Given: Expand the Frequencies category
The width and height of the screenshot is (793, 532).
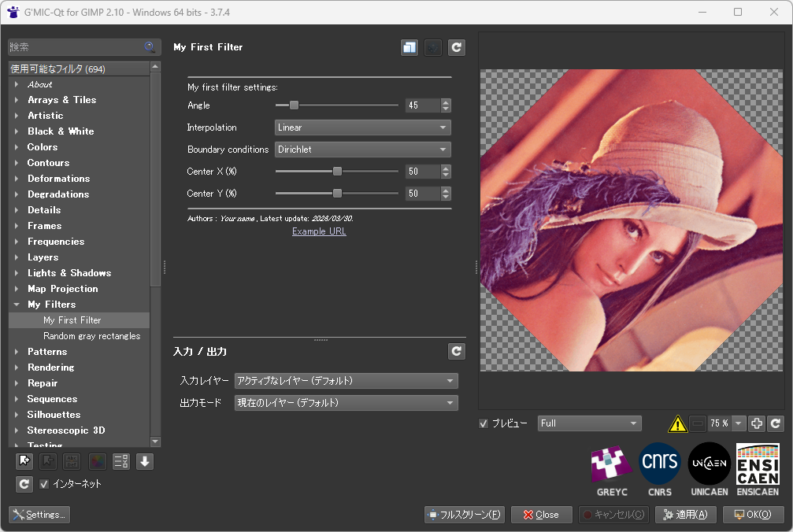Looking at the screenshot, I should 17,242.
